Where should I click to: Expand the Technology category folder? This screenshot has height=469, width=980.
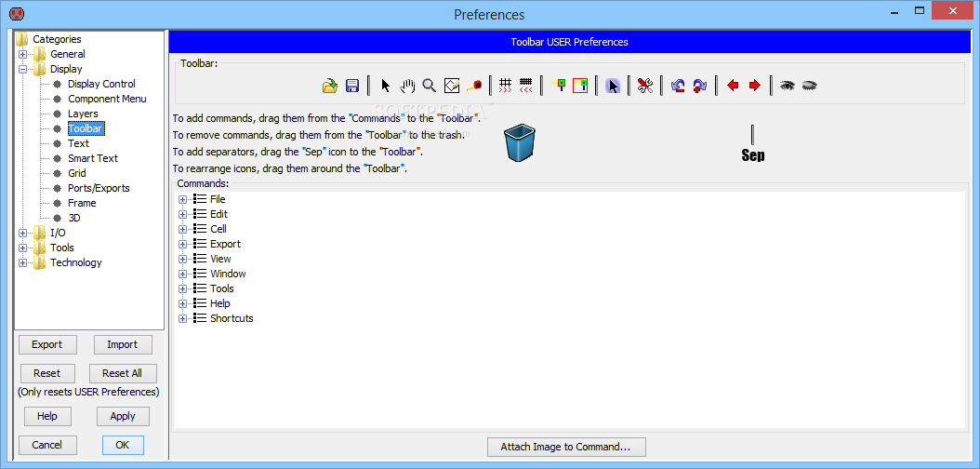[22, 262]
